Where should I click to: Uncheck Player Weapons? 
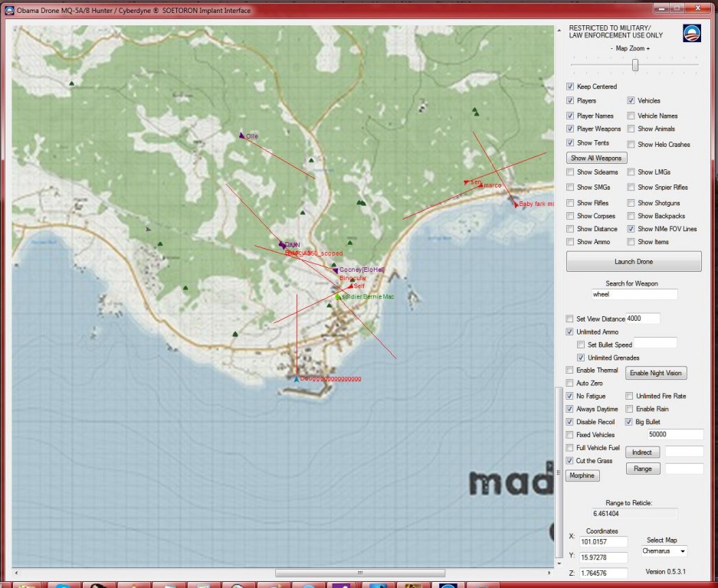pos(570,129)
